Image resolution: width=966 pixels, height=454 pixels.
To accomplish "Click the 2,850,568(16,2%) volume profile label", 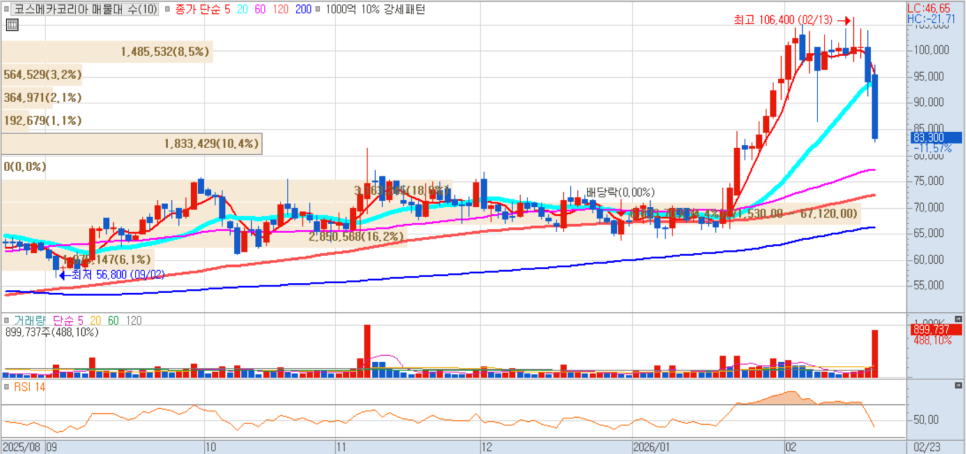I will click(x=356, y=237).
